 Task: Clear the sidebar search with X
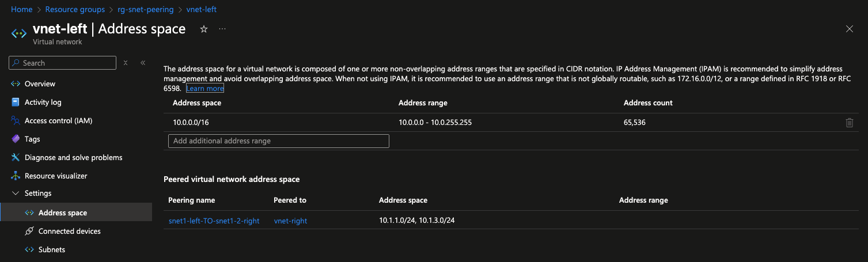click(x=126, y=63)
